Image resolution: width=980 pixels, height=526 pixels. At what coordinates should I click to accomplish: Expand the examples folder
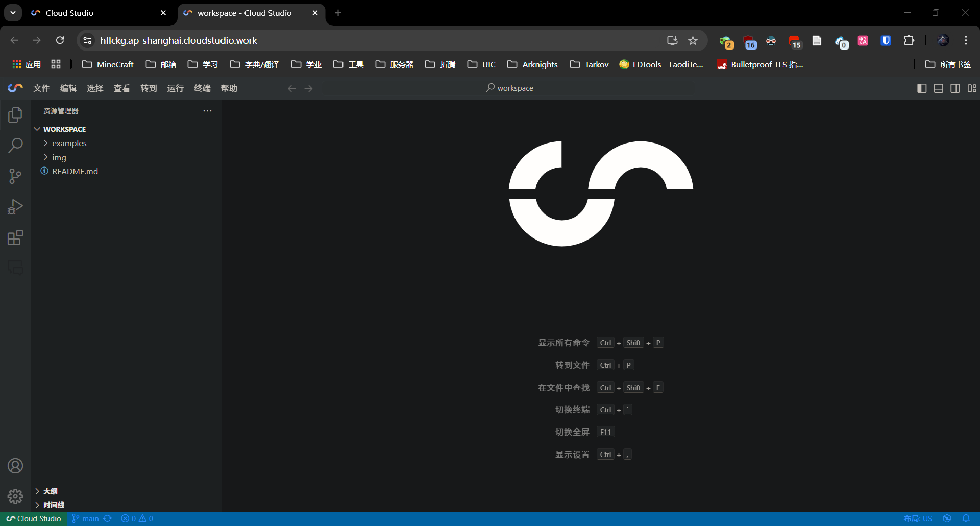pos(126,143)
